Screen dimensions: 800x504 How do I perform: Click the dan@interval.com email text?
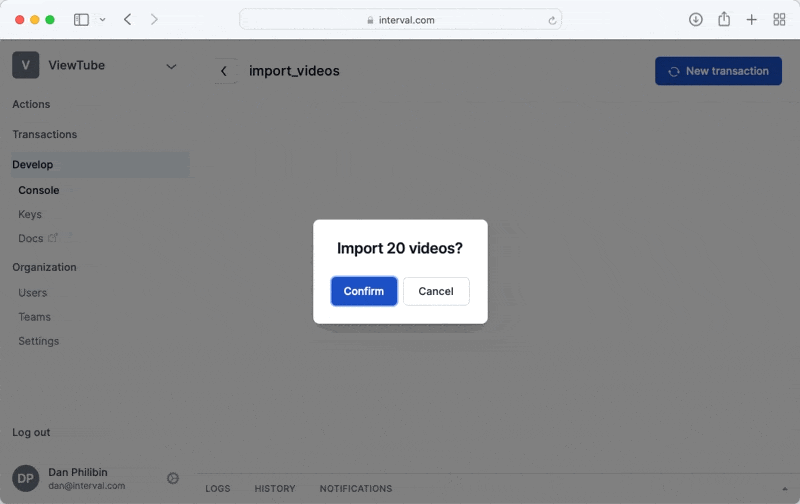tap(87, 486)
